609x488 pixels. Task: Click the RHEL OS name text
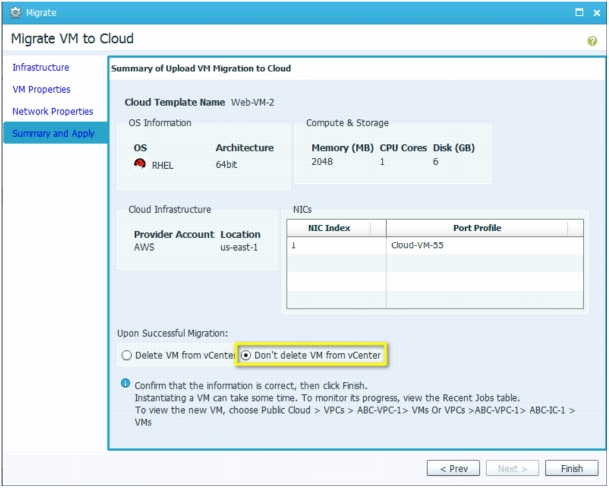(162, 166)
